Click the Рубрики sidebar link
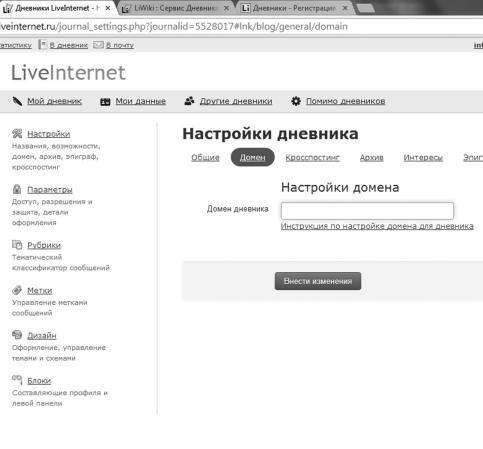 tap(44, 245)
